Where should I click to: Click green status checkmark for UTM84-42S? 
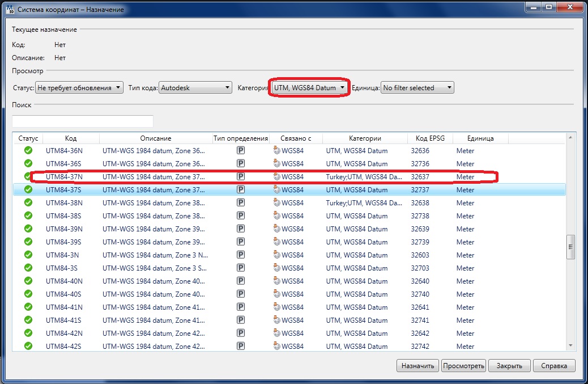(28, 347)
